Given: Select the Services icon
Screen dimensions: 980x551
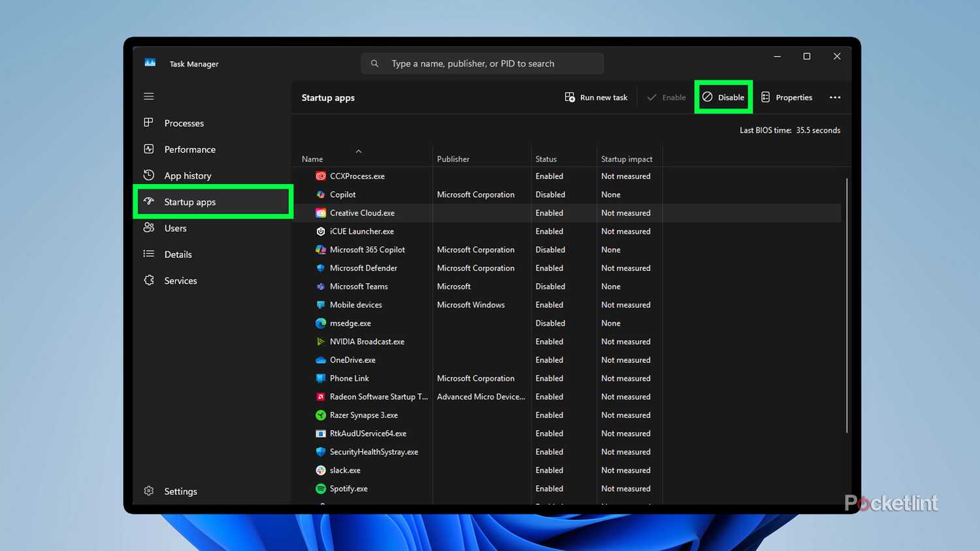Looking at the screenshot, I should click(149, 280).
